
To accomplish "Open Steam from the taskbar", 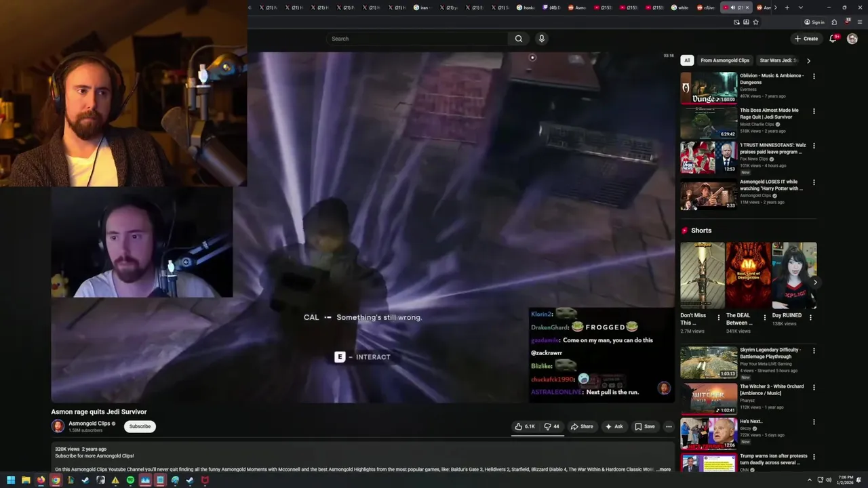I will [x=85, y=481].
